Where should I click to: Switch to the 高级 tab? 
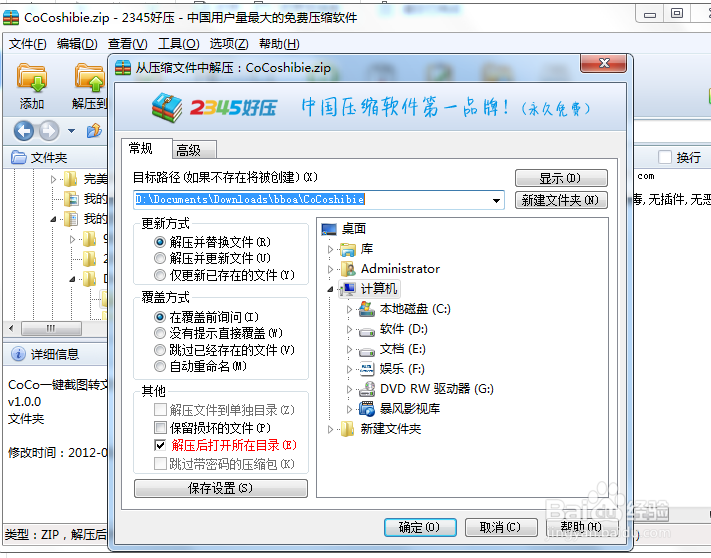[195, 150]
